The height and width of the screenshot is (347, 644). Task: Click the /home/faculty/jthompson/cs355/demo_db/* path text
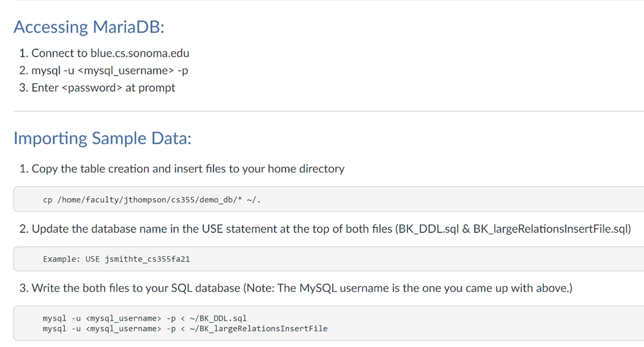[148, 200]
